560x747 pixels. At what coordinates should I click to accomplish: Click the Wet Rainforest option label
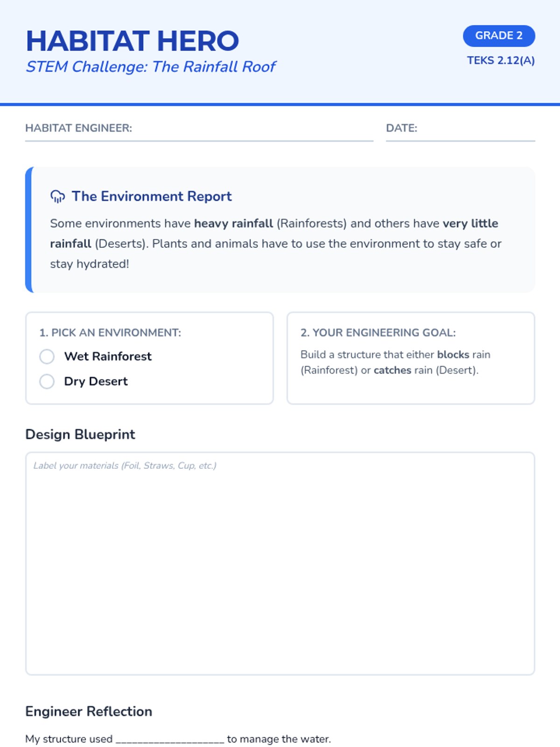(108, 356)
